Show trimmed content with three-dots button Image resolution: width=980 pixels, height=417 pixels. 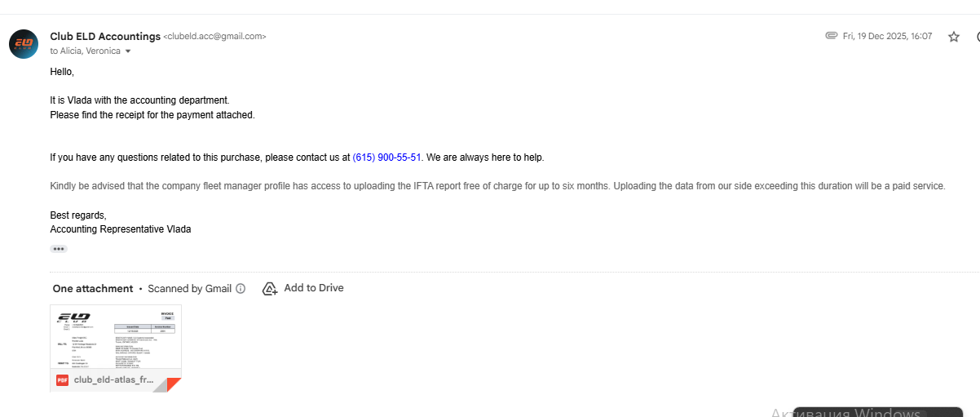(59, 249)
